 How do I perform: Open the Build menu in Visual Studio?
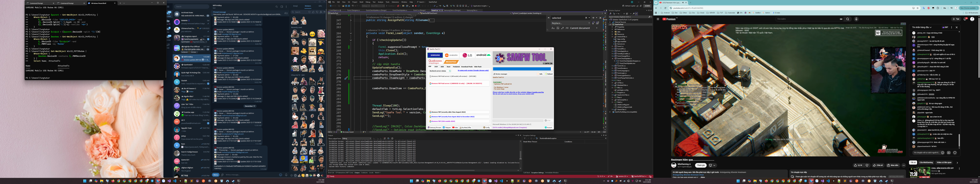pyautogui.click(x=361, y=2)
